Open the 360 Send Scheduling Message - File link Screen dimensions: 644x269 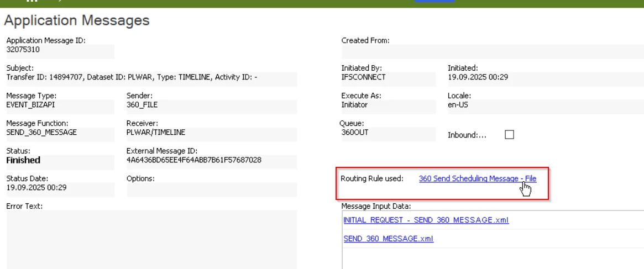[x=478, y=178]
